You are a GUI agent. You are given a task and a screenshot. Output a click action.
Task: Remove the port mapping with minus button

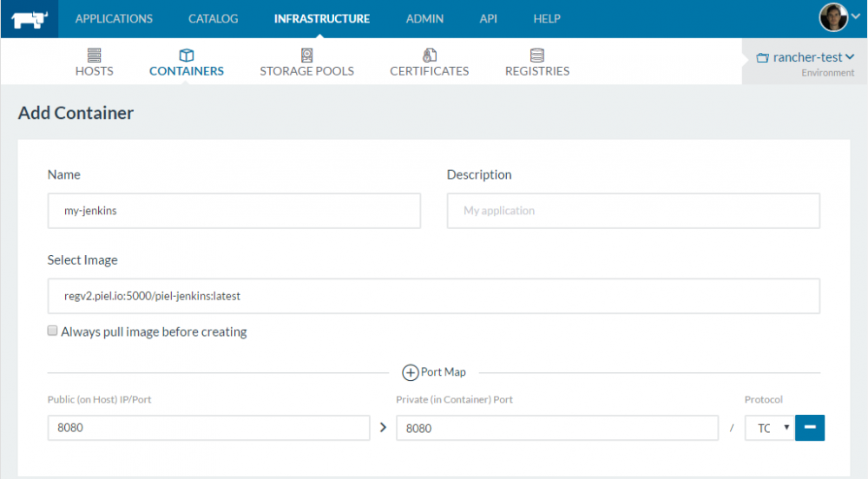(810, 428)
